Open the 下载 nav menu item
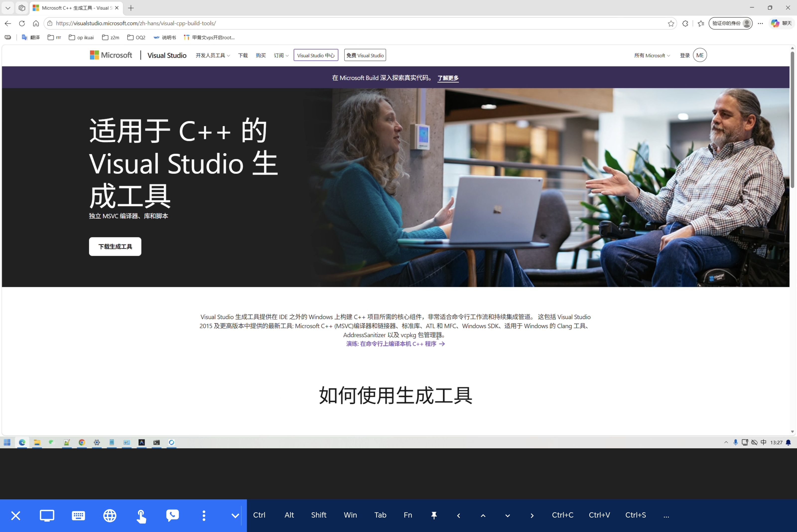The image size is (797, 532). 243,55
